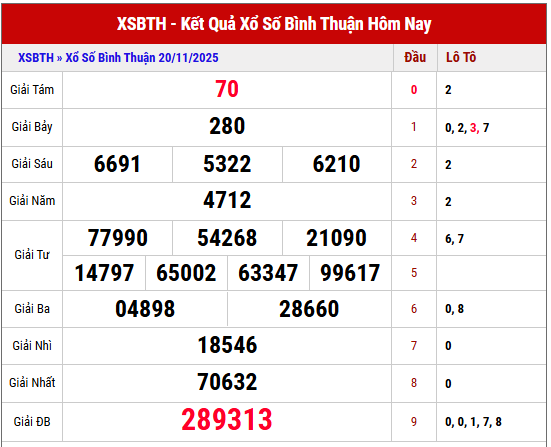Screen dimensions: 551x447
Task: Select the Giải Sáu number 6210
Action: pos(337,164)
